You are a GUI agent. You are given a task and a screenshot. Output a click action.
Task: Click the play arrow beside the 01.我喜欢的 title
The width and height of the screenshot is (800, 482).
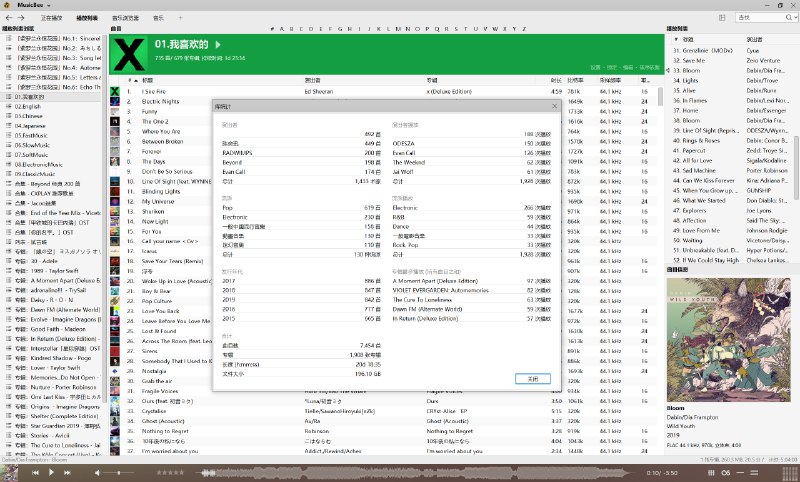[218, 45]
